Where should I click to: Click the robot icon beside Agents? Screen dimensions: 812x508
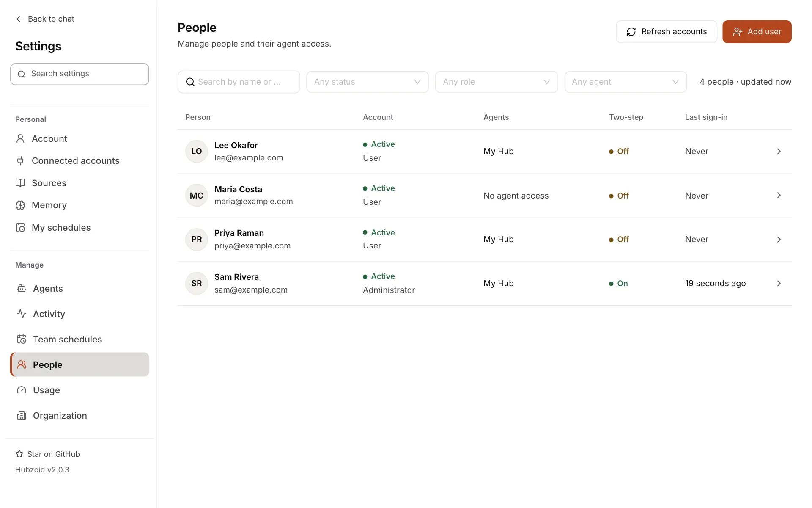pos(22,289)
